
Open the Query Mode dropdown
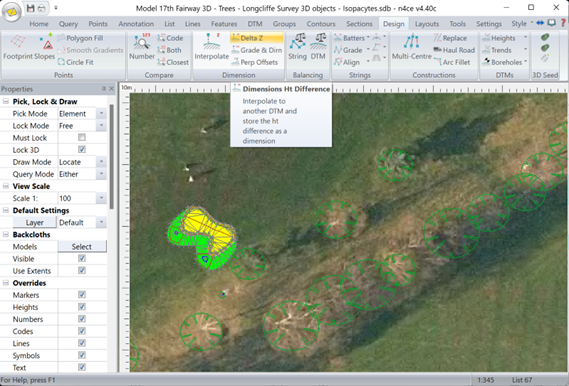tap(101, 174)
